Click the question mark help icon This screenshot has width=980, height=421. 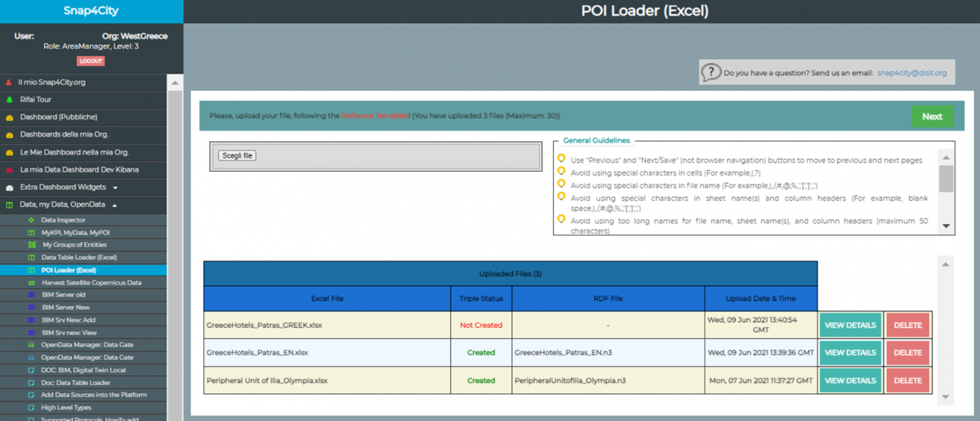coord(712,73)
